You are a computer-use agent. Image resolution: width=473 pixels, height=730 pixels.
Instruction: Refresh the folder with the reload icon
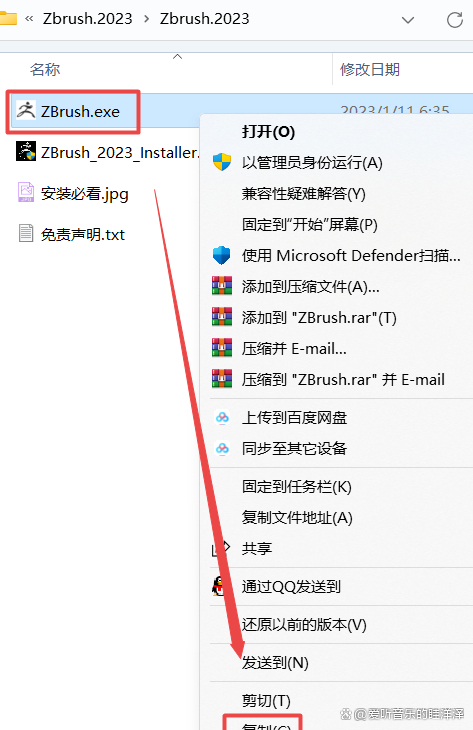click(454, 20)
